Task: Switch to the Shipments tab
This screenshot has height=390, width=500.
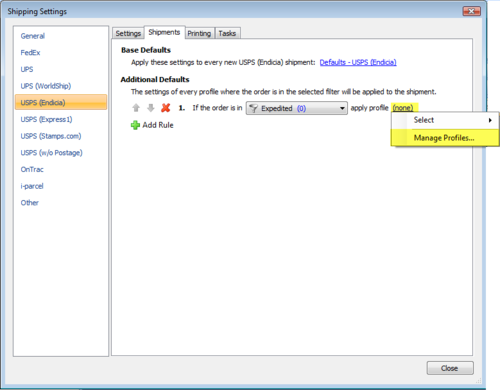Action: (164, 32)
